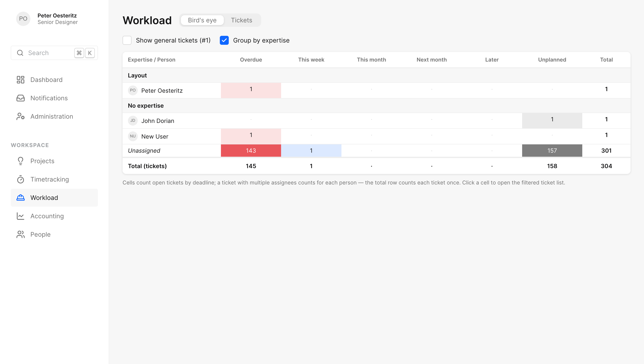Click John Dorian's JD avatar
644x364 pixels.
pos(133,121)
